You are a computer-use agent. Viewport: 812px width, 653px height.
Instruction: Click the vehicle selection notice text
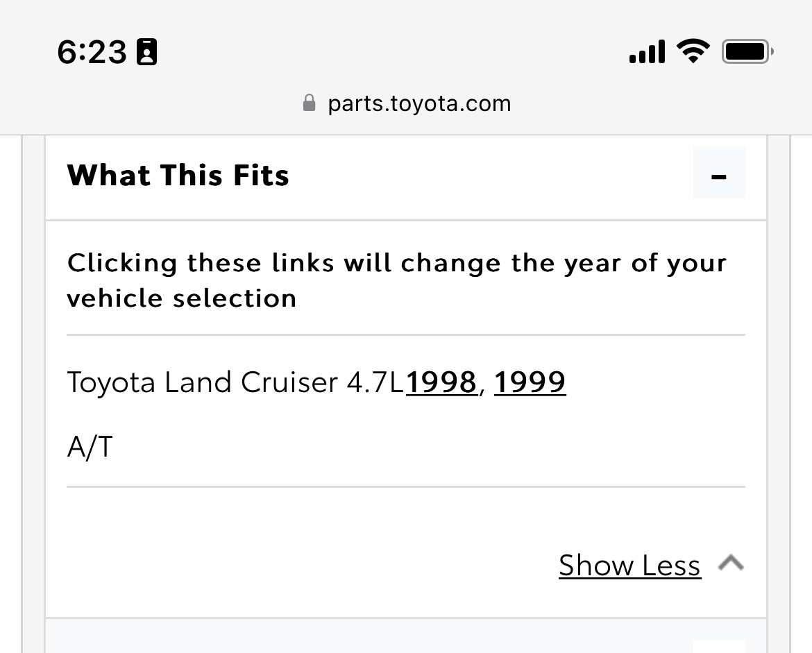coord(397,280)
